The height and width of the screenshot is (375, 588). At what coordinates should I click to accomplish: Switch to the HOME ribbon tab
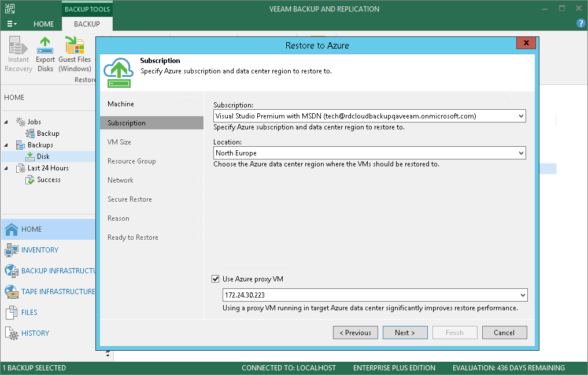pos(43,24)
